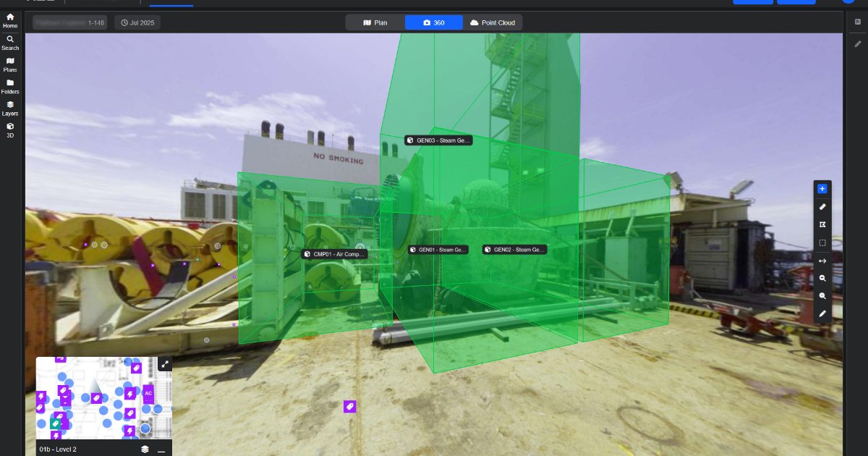Choose the dashed rectangle selection tool
Screen dimensions: 868x456
click(822, 243)
